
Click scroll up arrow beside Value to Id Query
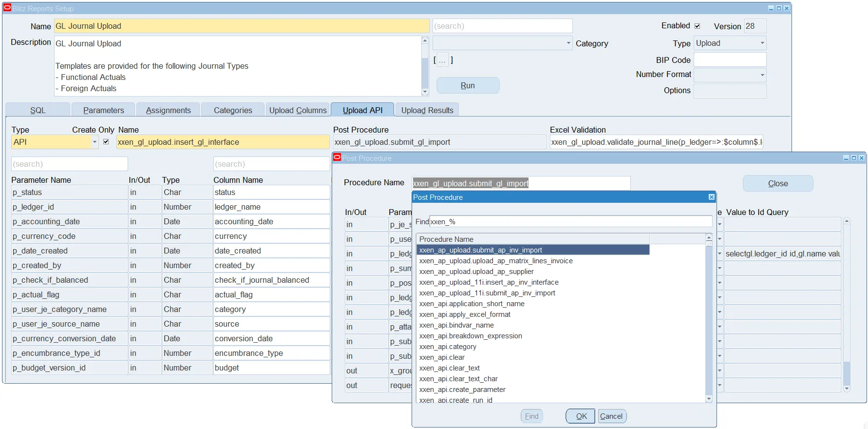(847, 221)
